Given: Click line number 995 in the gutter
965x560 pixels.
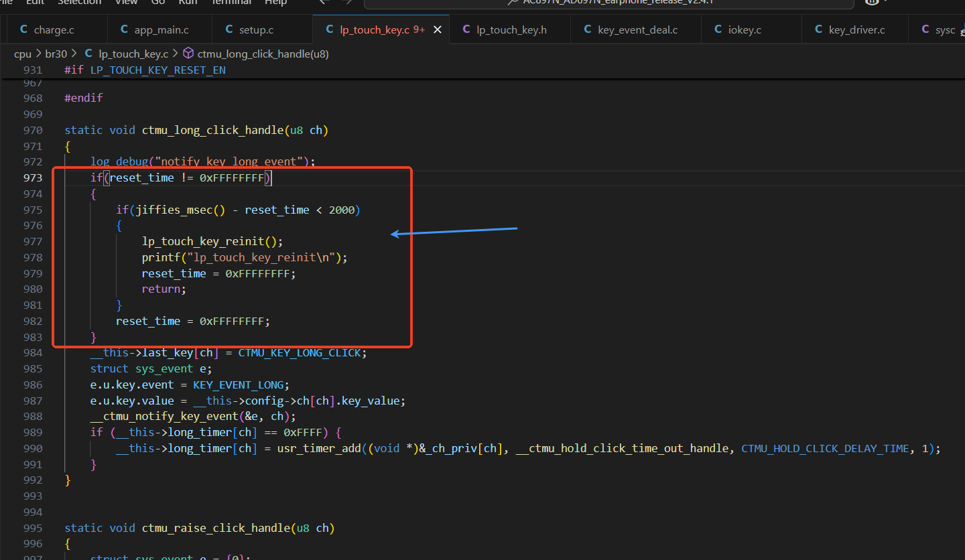Looking at the screenshot, I should [32, 528].
